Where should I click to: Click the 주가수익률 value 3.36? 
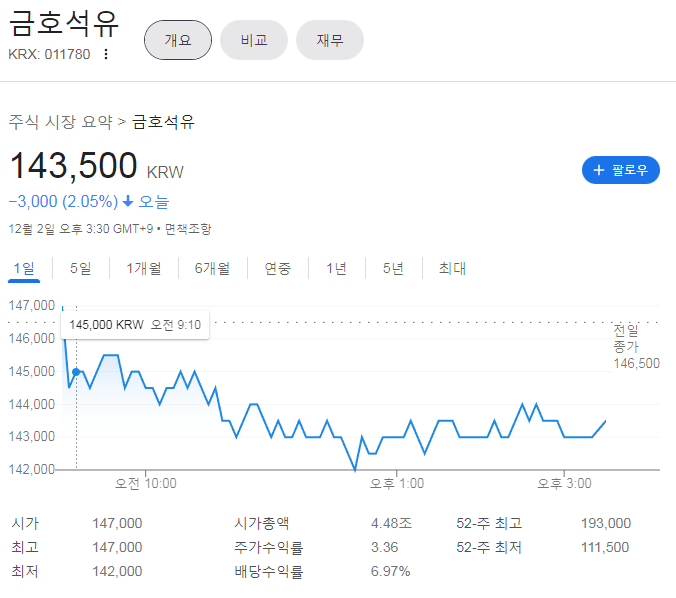[x=385, y=547]
